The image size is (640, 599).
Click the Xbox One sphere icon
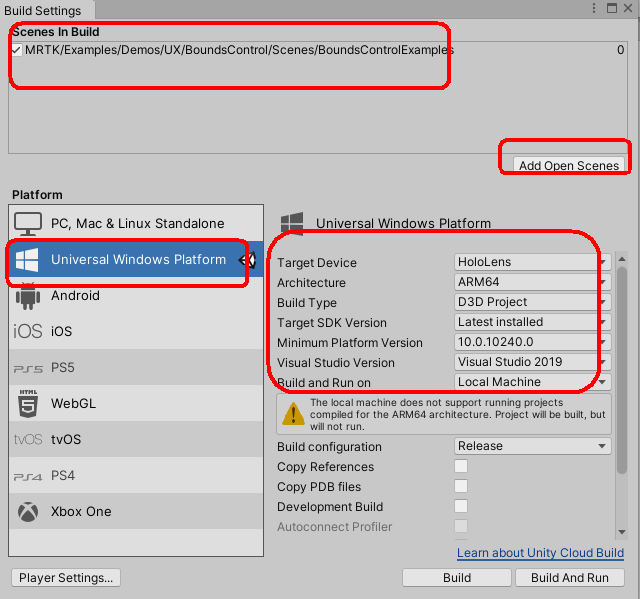(x=28, y=512)
